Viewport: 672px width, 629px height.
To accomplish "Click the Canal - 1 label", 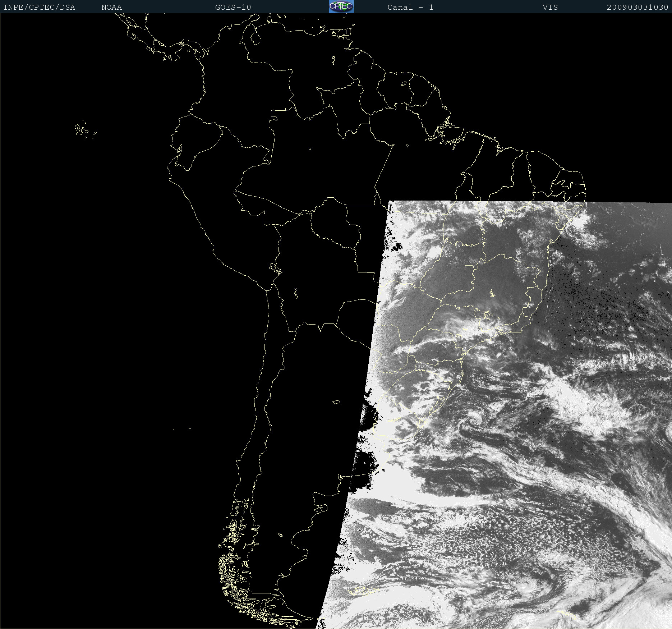I will coord(410,7).
